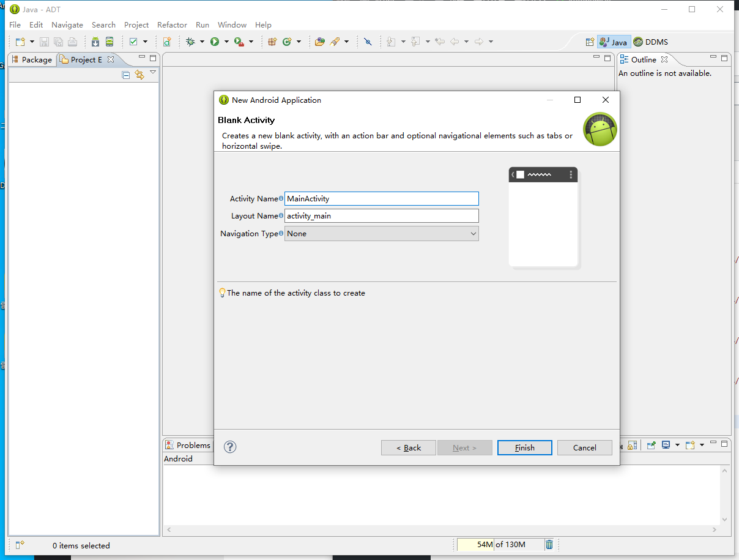Viewport: 739px width, 560px height.
Task: Click the Open Perspective icon
Action: pyautogui.click(x=590, y=42)
